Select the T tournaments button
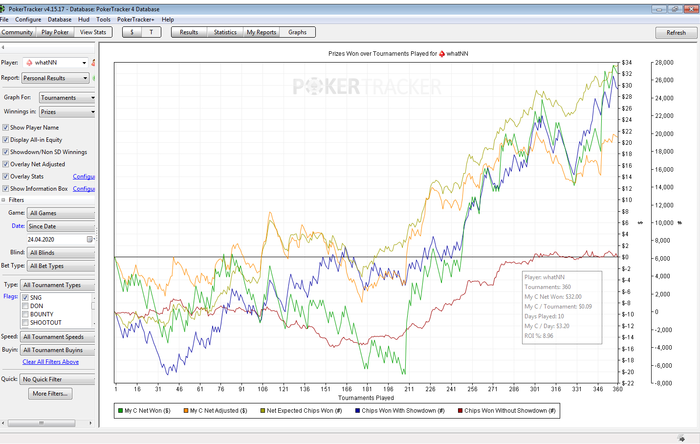The width and height of the screenshot is (700, 444). 151,32
